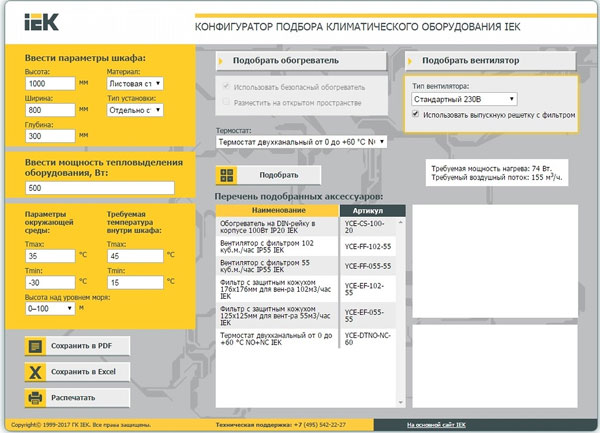
Task: Open the На основной сайт IEK link
Action: [436, 425]
